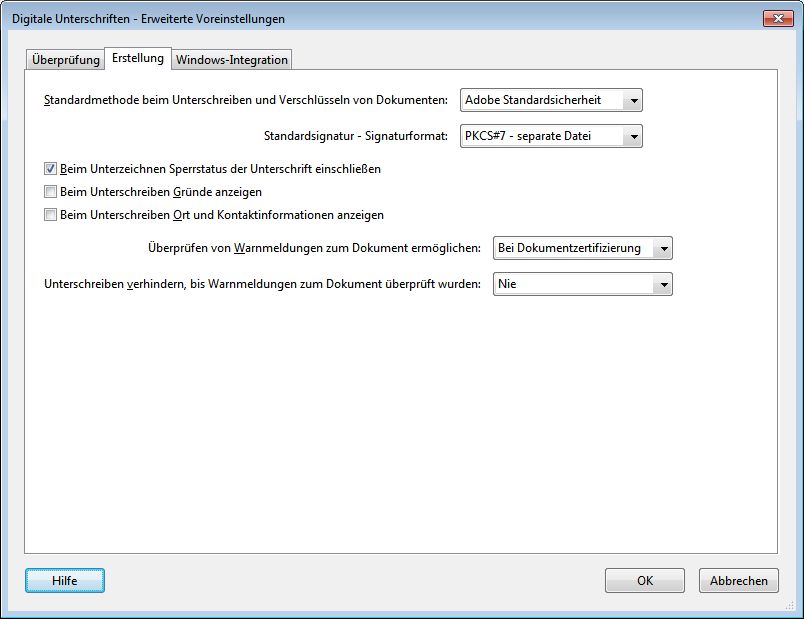
Task: Confirm settings with the OK button
Action: click(x=645, y=580)
